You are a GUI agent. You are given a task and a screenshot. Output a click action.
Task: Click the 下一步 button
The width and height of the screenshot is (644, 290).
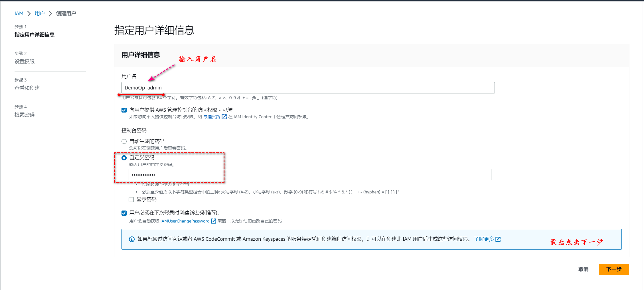point(614,269)
